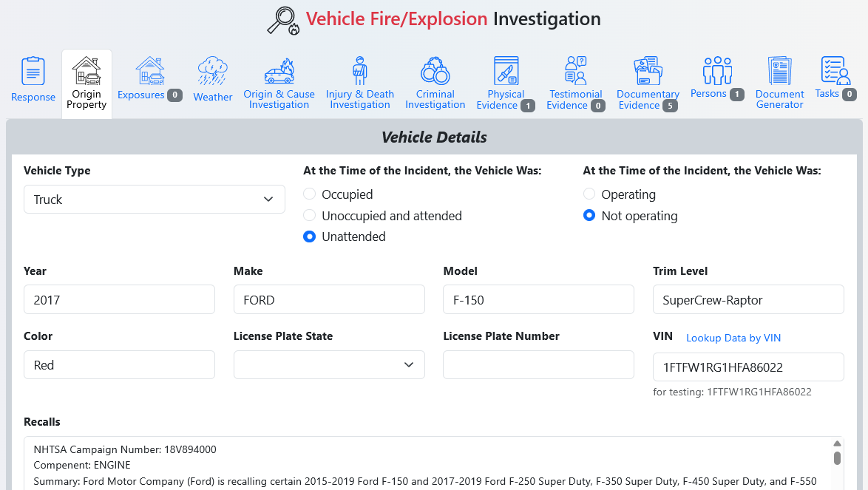The image size is (868, 490).
Task: Expand the Vehicle Type dropdown
Action: click(x=154, y=200)
